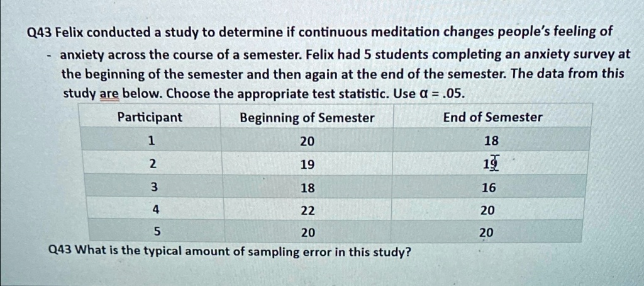
Task: Select participant 3 cell in table
Action: (x=153, y=187)
